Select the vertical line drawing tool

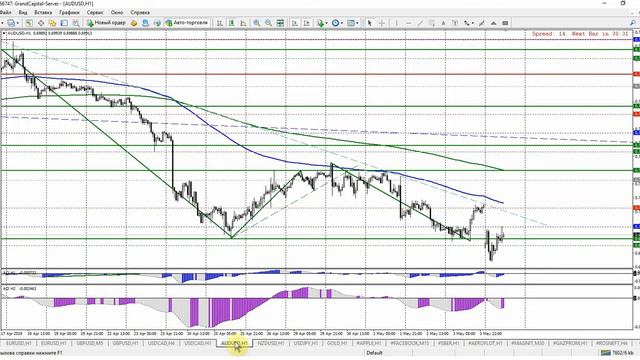(x=396, y=23)
